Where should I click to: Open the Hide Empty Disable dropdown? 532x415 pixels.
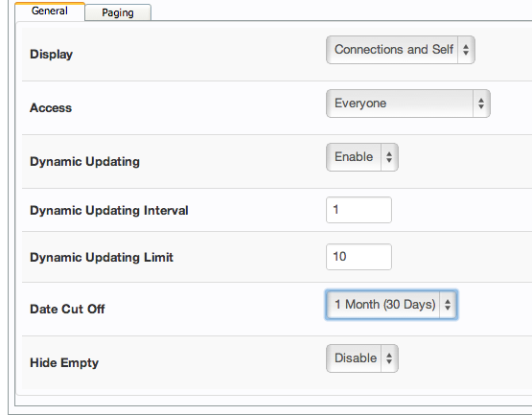(x=362, y=358)
